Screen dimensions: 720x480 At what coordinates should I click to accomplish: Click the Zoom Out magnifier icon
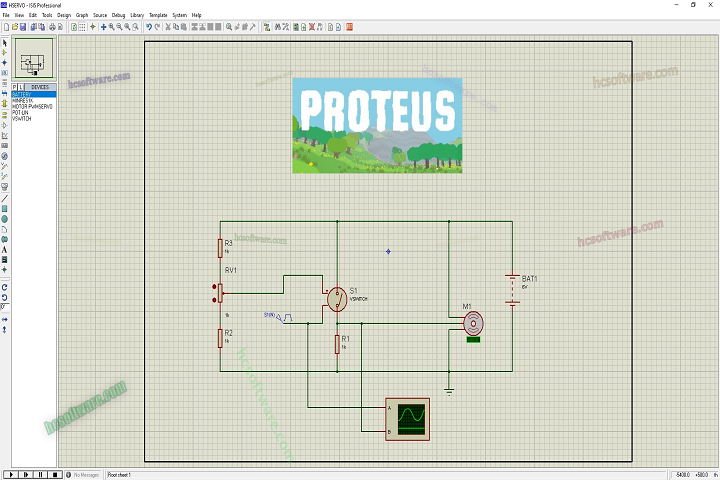119,27
